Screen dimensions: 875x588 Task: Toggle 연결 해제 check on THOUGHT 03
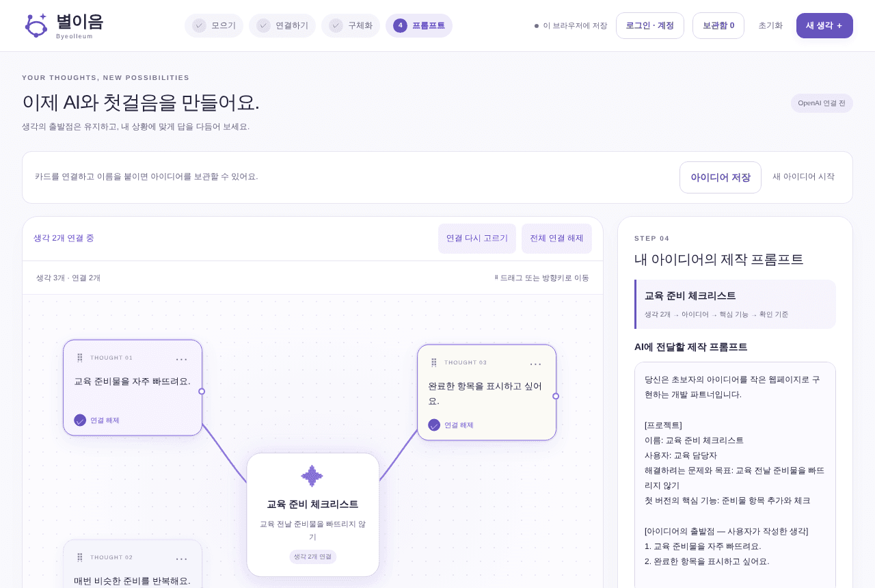(434, 425)
